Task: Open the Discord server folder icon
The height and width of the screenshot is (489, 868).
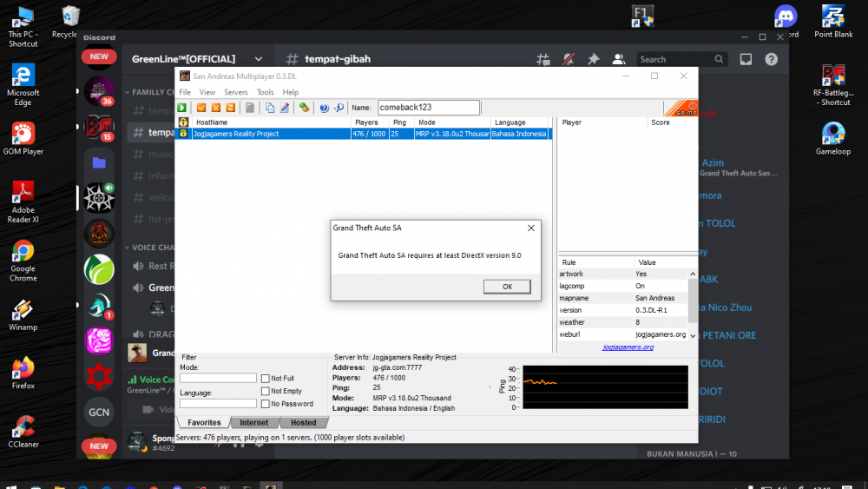Action: coord(99,162)
